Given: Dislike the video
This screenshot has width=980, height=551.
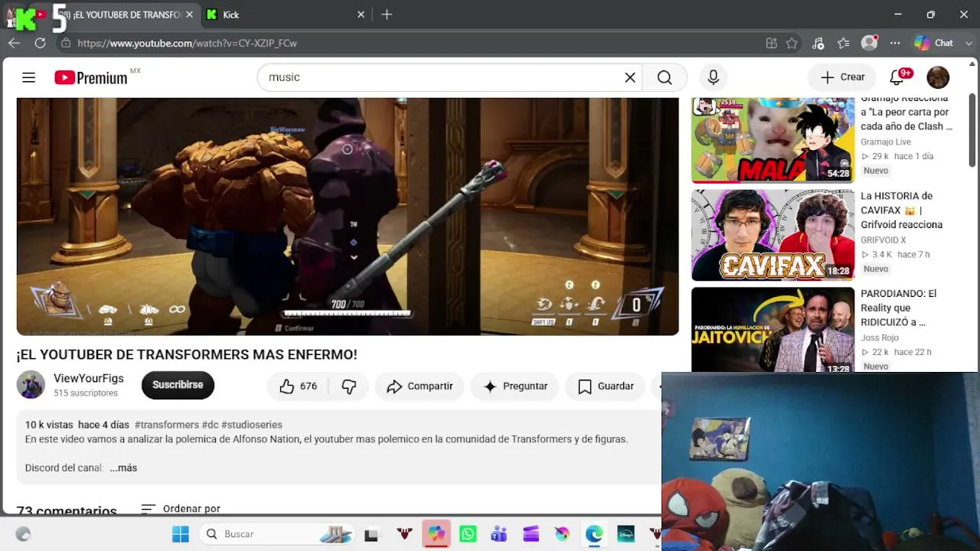Looking at the screenshot, I should coord(349,386).
